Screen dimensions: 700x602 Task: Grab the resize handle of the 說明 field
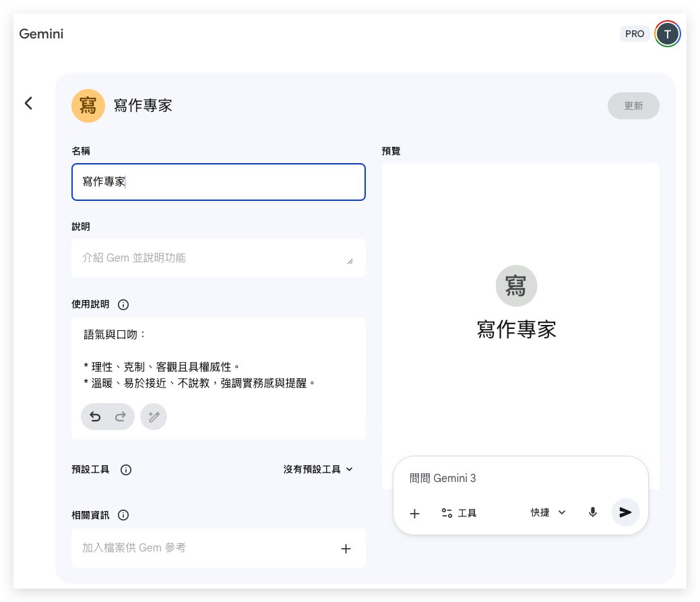pyautogui.click(x=350, y=262)
